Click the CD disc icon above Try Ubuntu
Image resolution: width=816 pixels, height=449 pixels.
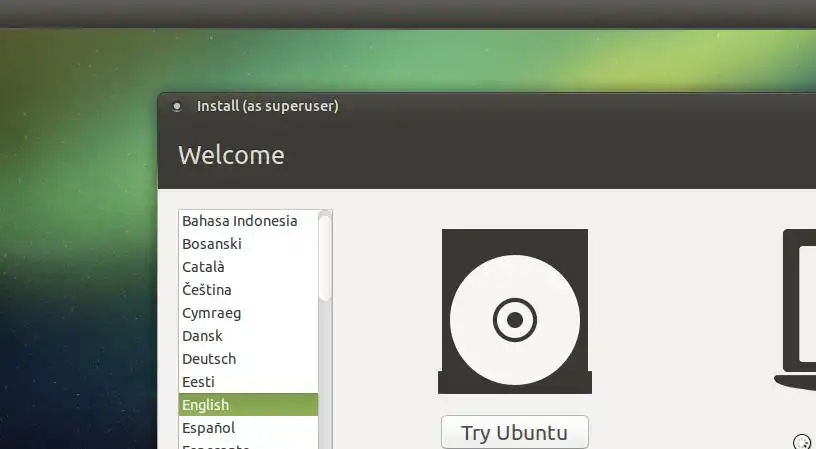coord(515,311)
